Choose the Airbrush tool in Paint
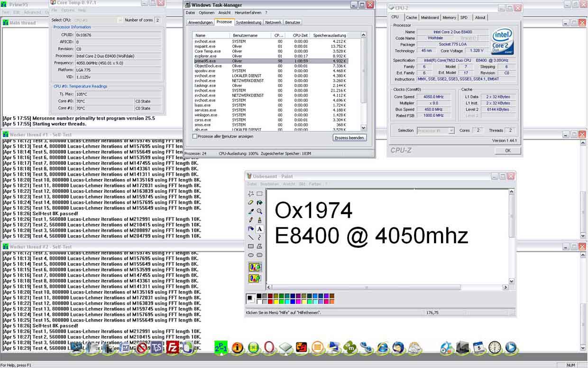This screenshot has height=368, width=588. coord(251,229)
